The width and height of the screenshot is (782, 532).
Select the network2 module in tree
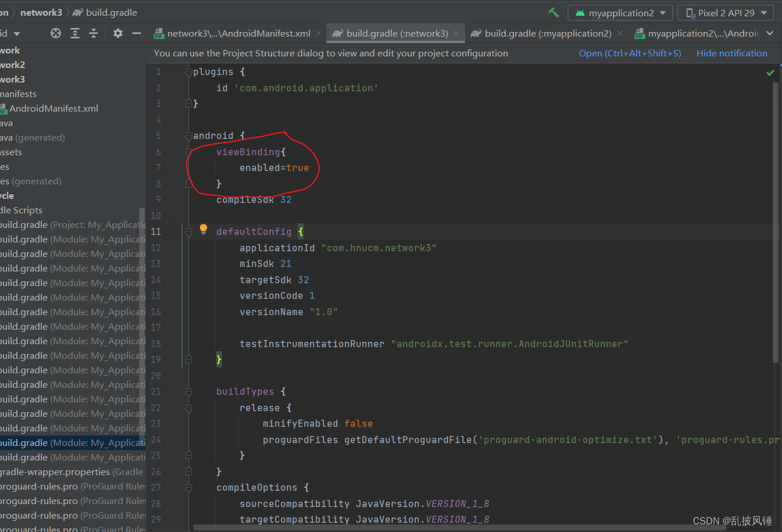coord(12,65)
